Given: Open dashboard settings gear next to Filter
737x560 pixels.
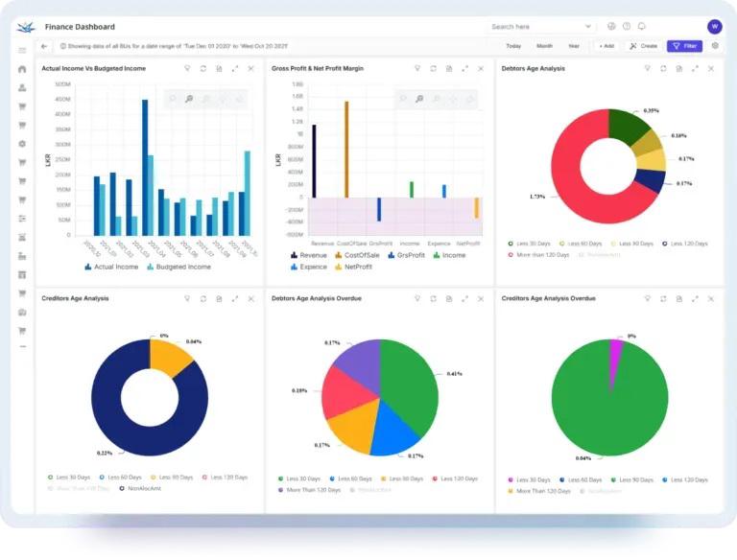Looking at the screenshot, I should point(715,46).
